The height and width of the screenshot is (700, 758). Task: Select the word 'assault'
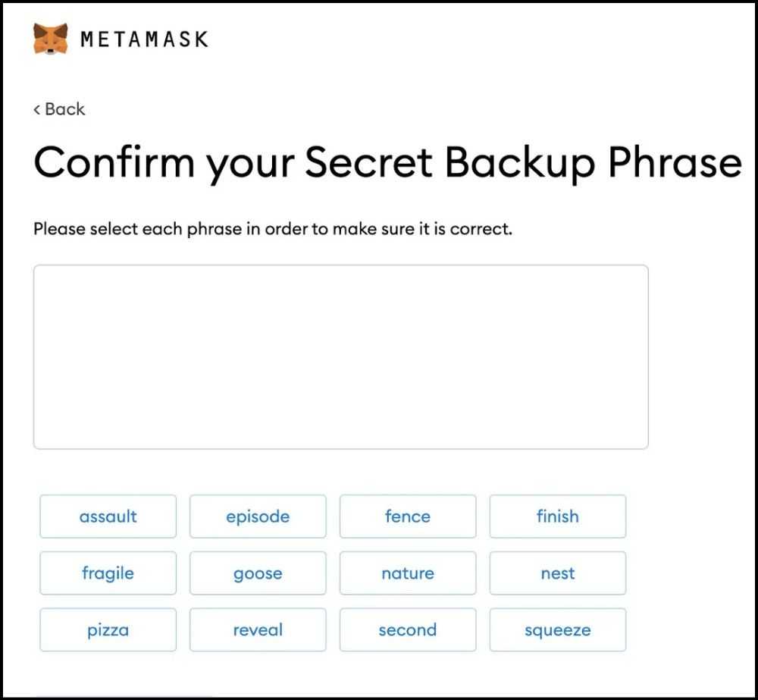tap(107, 516)
